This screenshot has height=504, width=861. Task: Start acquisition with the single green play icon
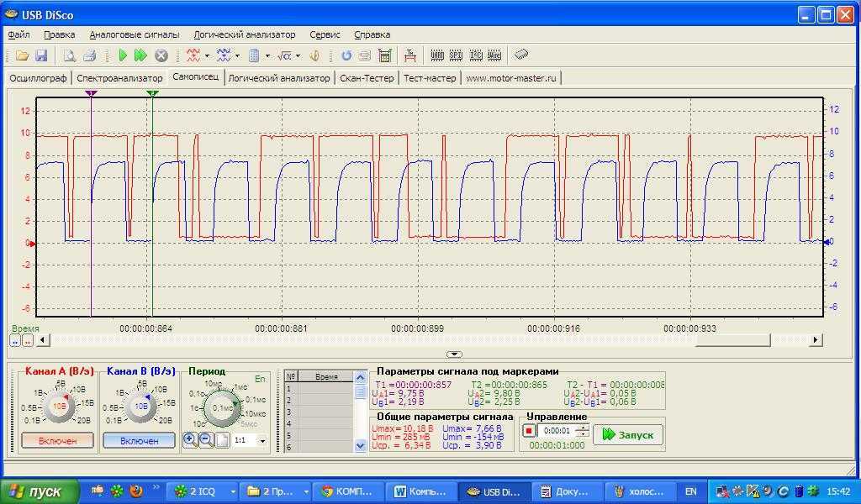(x=123, y=55)
